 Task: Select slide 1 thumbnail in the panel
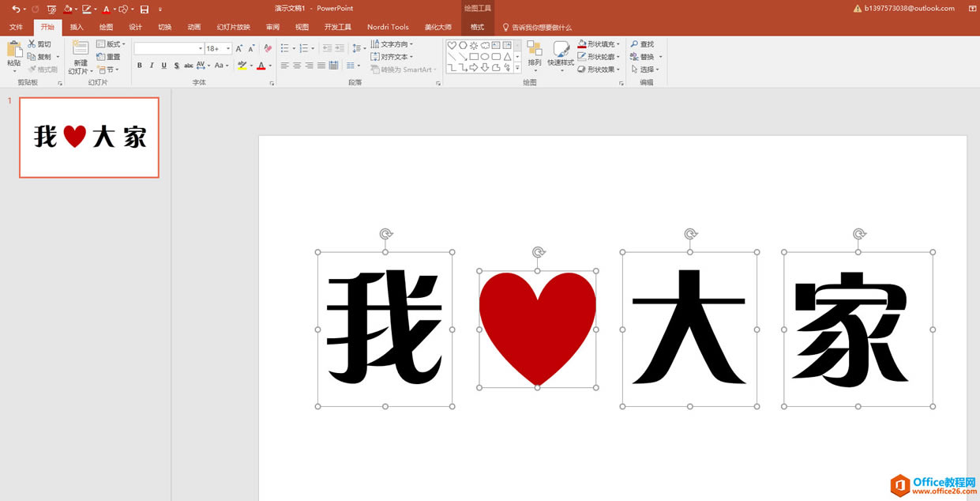(x=89, y=137)
